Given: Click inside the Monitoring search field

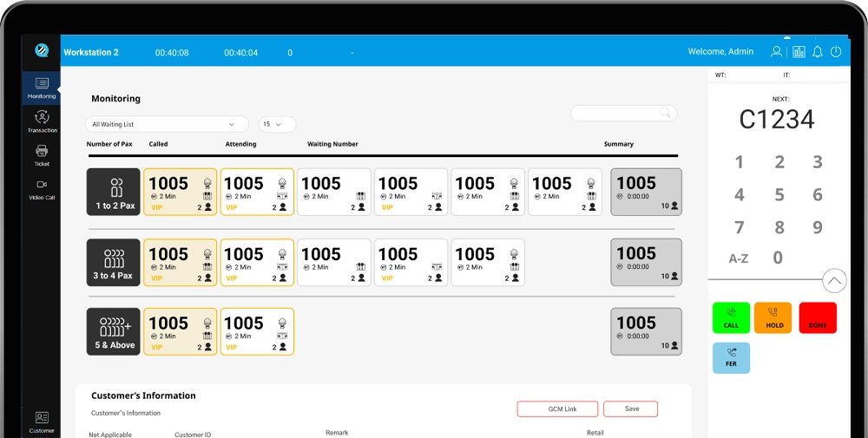Looking at the screenshot, I should tap(623, 113).
